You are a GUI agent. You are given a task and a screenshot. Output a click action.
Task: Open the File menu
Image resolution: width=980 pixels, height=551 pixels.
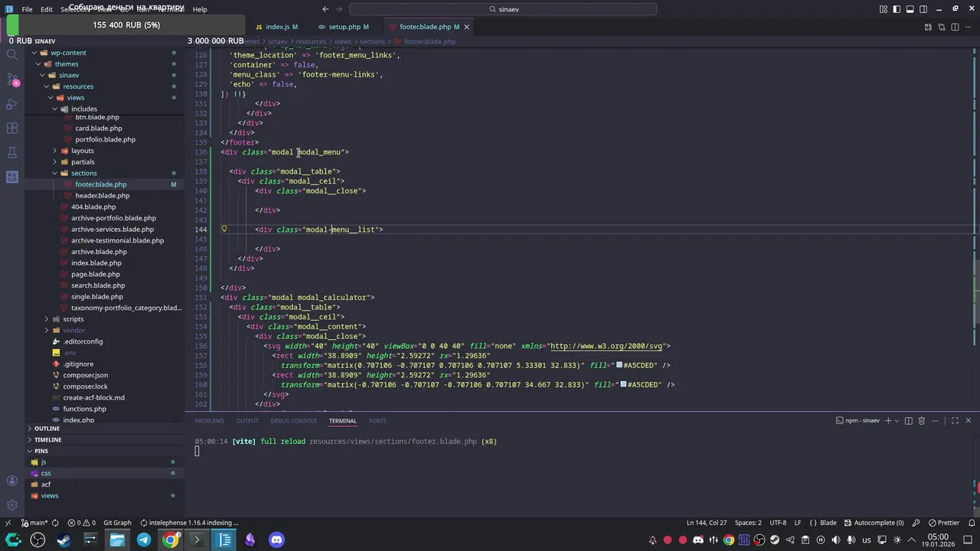[27, 9]
